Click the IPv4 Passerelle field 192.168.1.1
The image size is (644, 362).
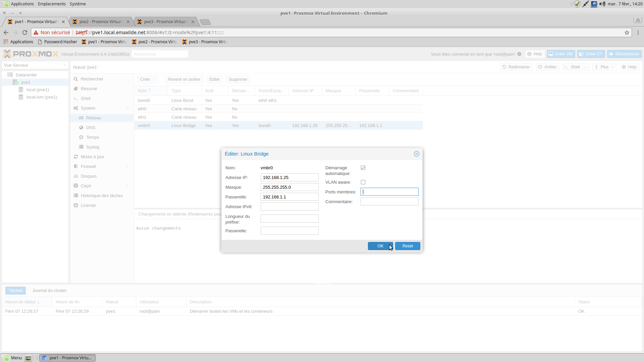click(289, 197)
